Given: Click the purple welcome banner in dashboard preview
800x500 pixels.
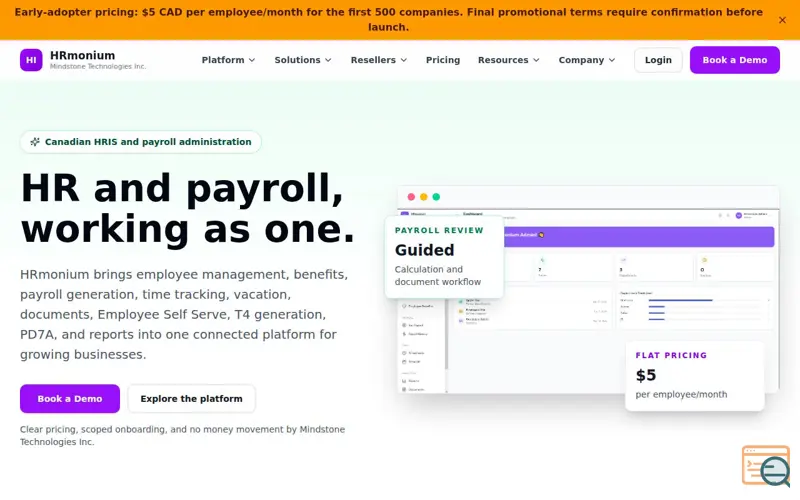Looking at the screenshot, I should 639,237.
